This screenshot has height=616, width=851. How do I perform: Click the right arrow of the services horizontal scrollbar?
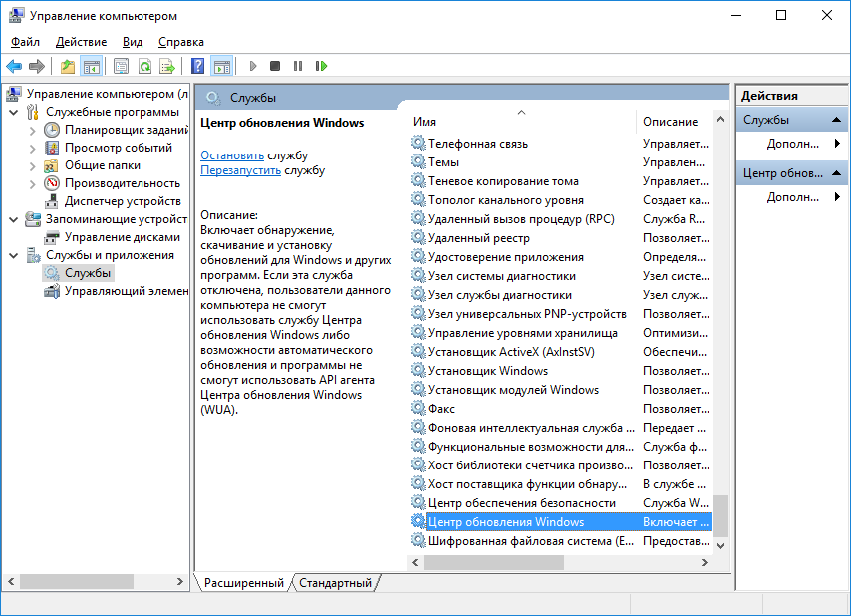click(705, 563)
